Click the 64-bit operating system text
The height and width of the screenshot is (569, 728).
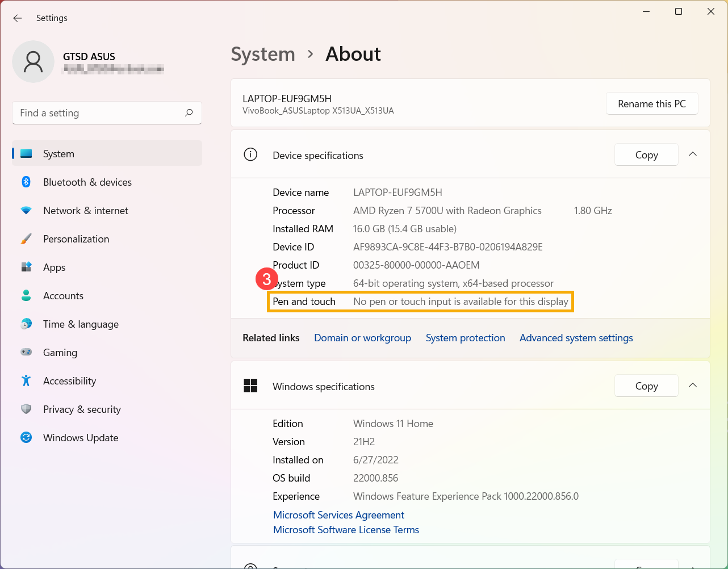coord(453,283)
